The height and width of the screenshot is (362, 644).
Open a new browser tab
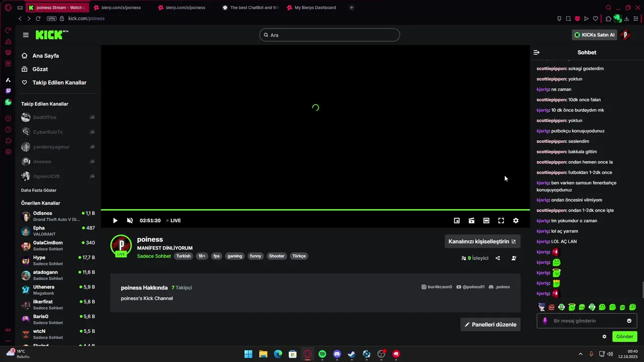click(x=352, y=8)
